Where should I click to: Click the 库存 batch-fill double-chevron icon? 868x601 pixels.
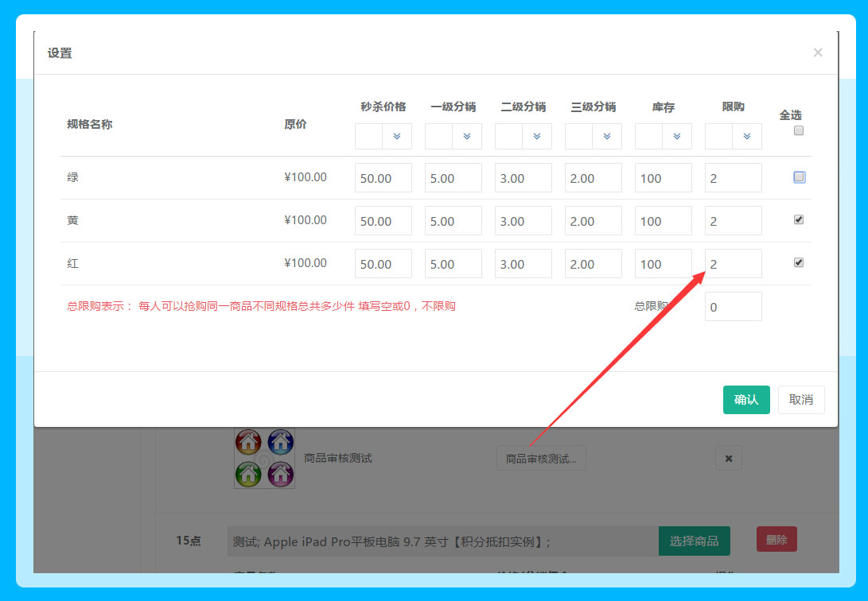point(677,137)
